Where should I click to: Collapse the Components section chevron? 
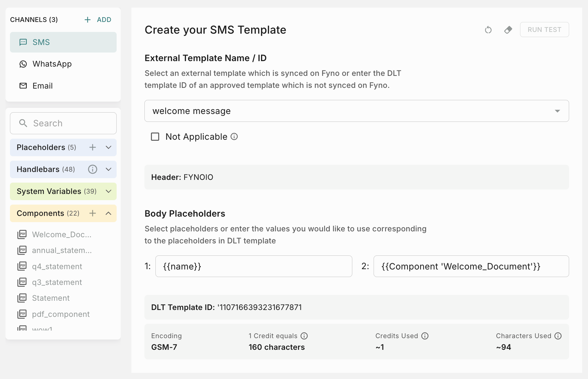point(108,213)
